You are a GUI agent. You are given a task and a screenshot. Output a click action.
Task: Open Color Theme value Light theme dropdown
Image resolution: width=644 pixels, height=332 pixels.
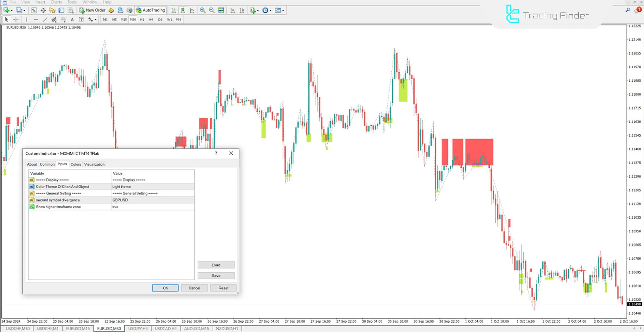tap(152, 187)
